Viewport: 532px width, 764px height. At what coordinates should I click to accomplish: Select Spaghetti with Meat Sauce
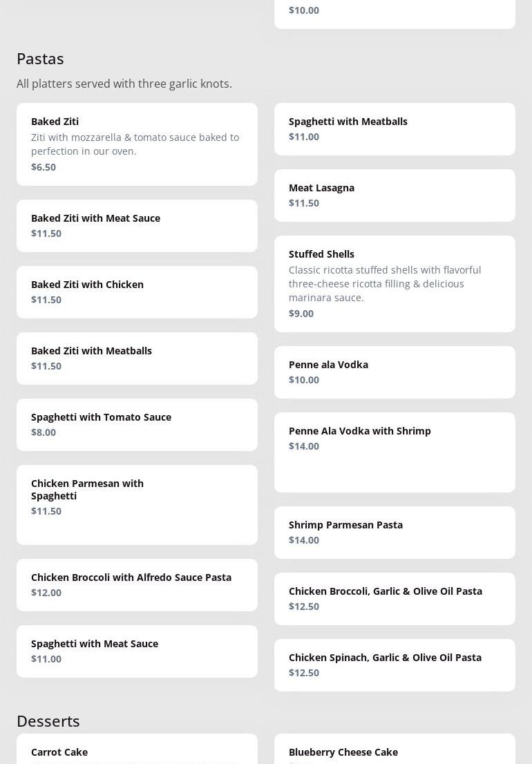(x=137, y=651)
